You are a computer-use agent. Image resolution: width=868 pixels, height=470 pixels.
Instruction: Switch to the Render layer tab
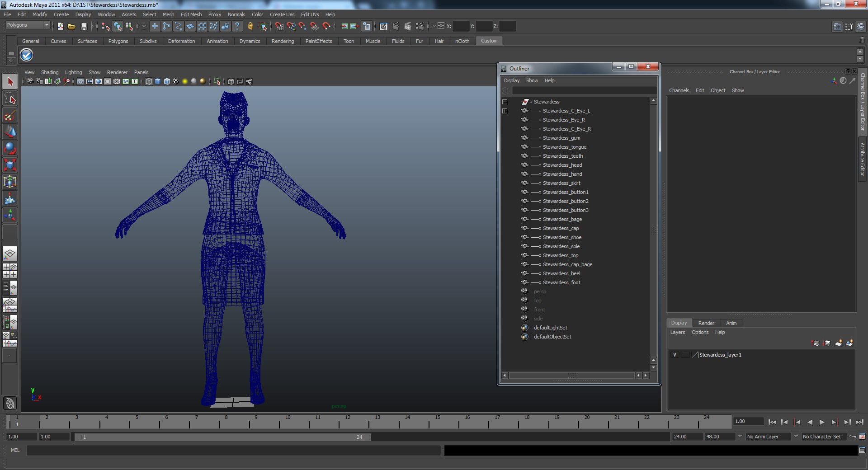(x=706, y=323)
